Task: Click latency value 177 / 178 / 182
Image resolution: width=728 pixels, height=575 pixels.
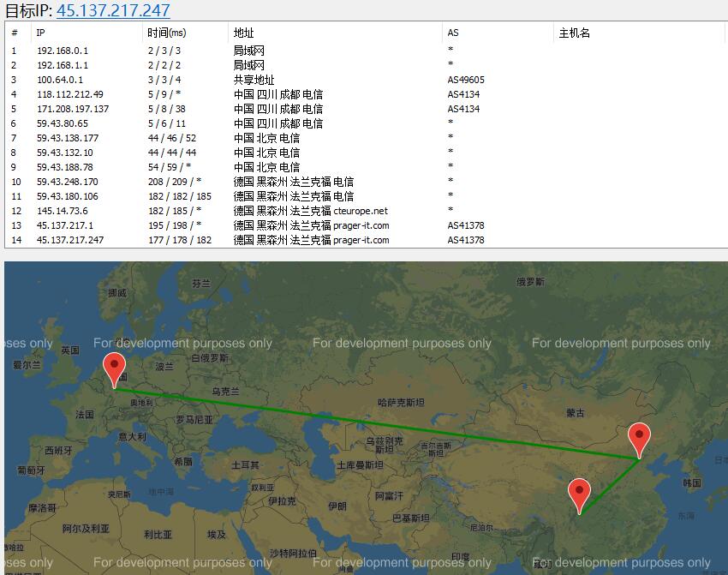Action: coord(180,240)
